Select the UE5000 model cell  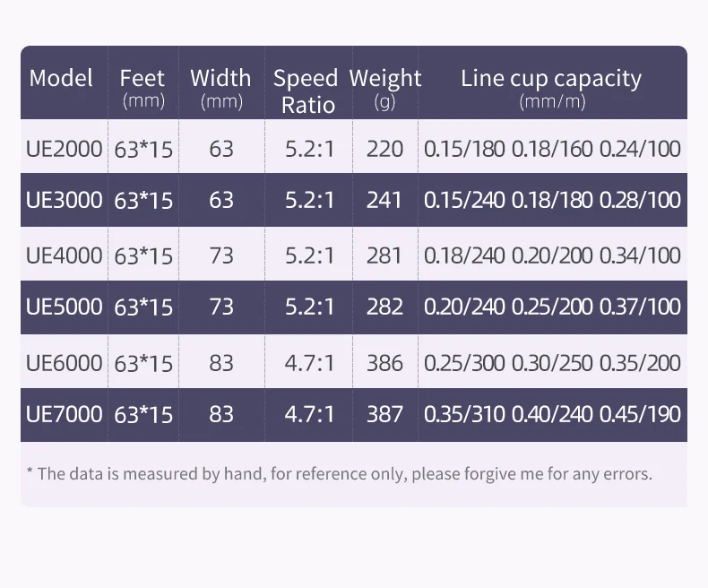click(x=65, y=307)
